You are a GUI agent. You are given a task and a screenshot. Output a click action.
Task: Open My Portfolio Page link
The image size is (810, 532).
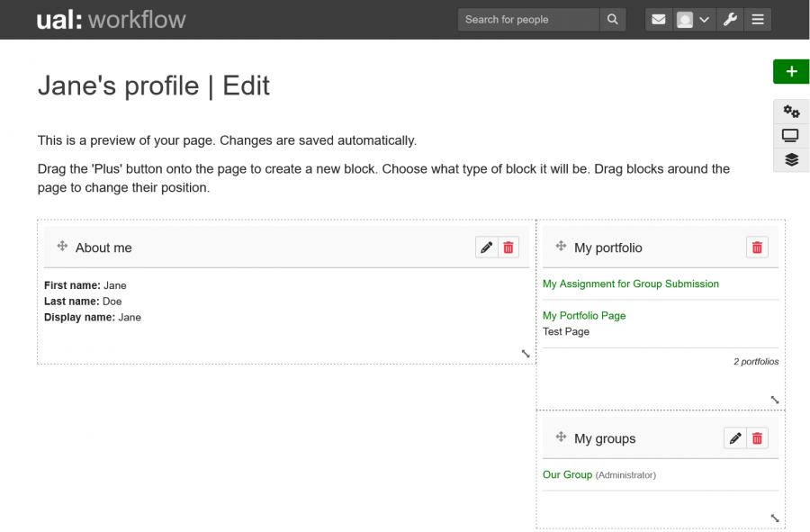(x=583, y=315)
